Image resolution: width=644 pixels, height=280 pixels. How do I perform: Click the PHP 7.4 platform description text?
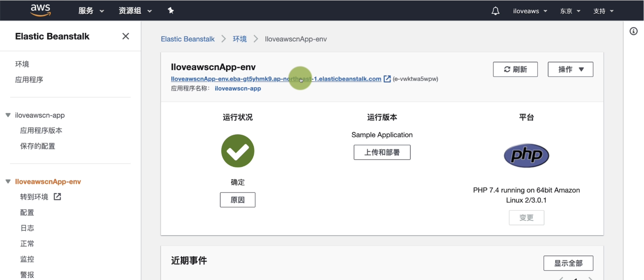[x=526, y=195]
